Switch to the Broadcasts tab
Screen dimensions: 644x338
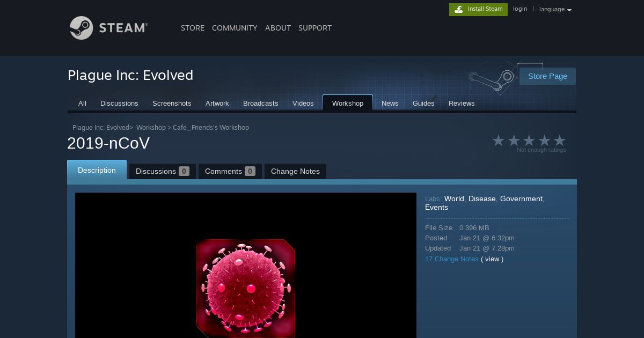[x=261, y=104]
